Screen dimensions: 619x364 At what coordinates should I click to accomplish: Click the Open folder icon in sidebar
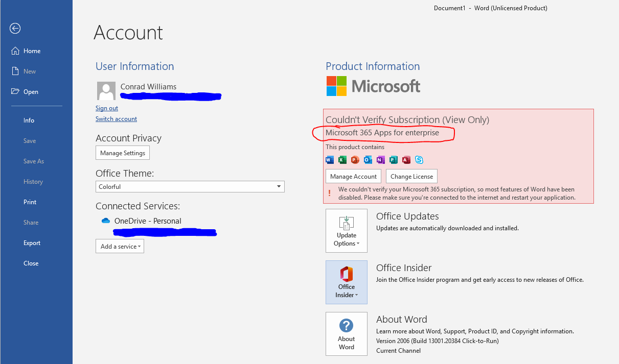tap(15, 92)
